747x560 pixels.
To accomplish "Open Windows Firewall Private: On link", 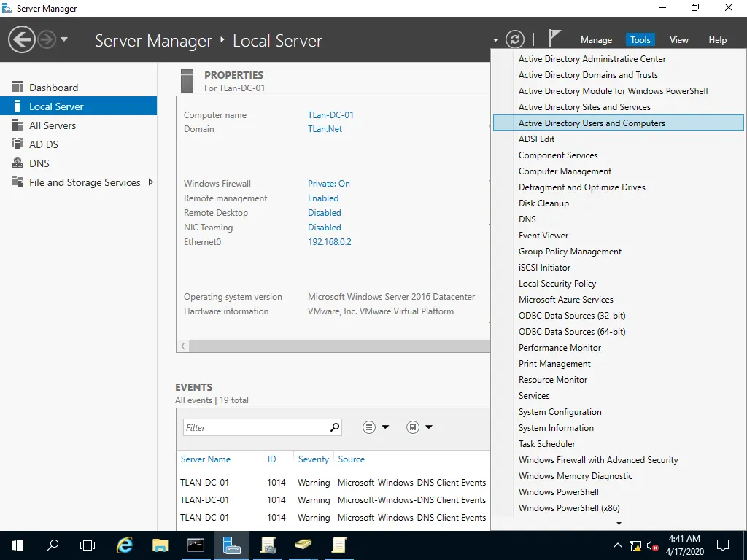I will click(329, 183).
